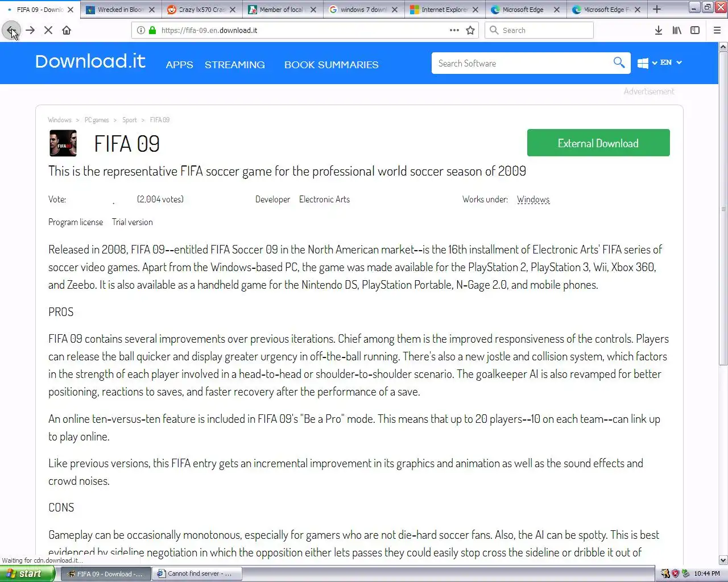Click the FIFA 09 game thumbnail

pos(63,143)
